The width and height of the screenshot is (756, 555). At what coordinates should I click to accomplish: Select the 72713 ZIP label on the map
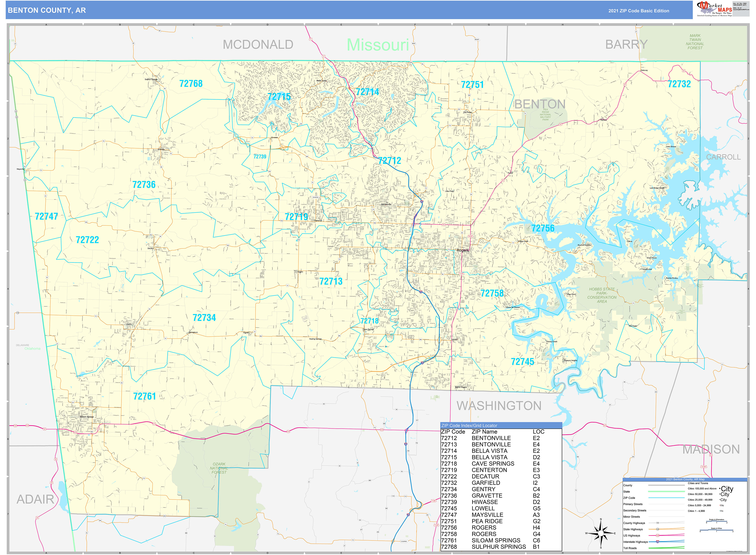[331, 282]
